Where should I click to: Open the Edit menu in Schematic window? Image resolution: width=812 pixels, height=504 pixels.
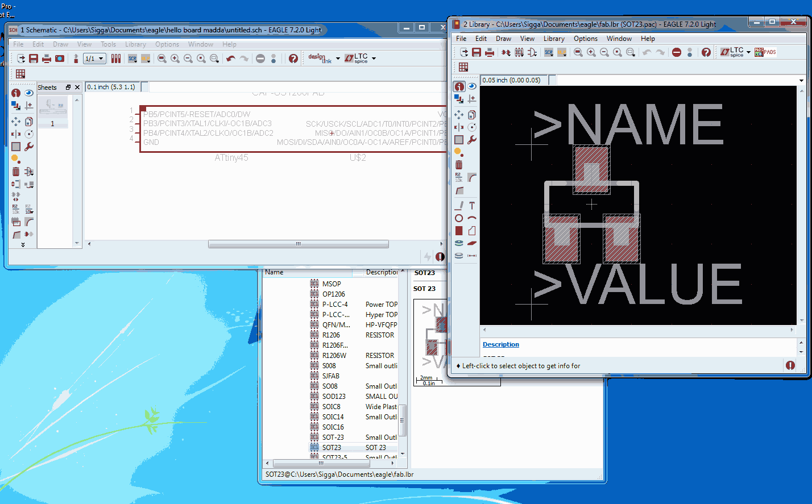coord(38,44)
